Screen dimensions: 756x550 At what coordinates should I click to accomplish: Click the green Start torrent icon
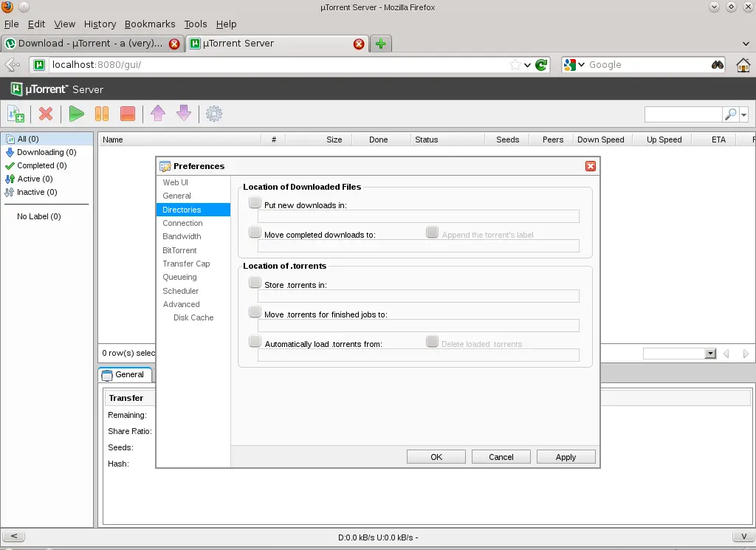point(76,114)
